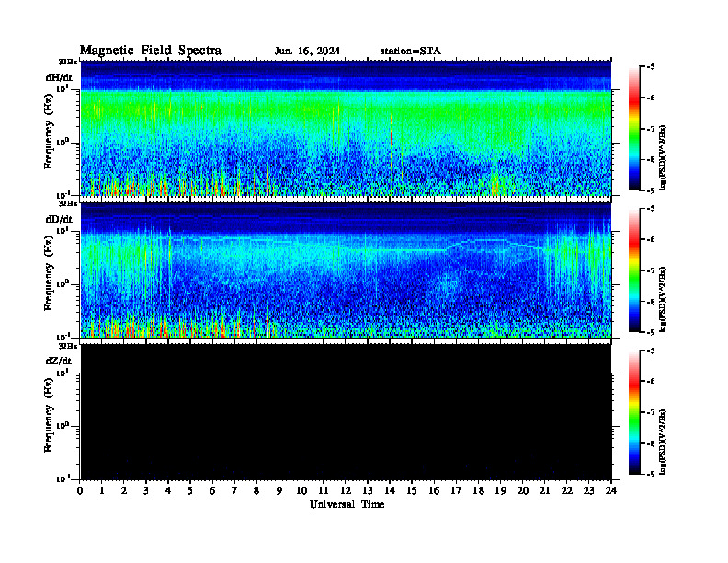Click hour tick label 15 on time axis
The height and width of the screenshot is (563, 728).
coord(412,491)
